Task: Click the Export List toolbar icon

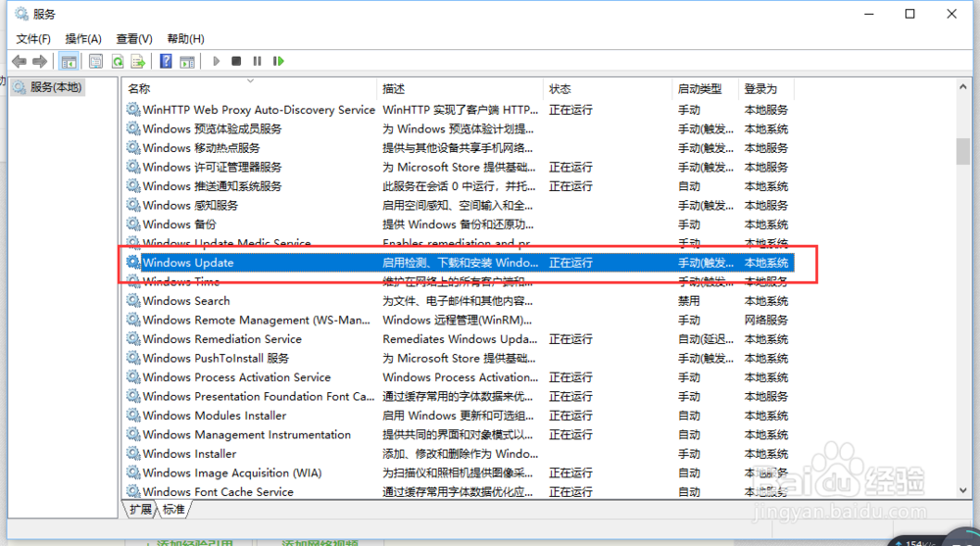Action: pos(138,62)
